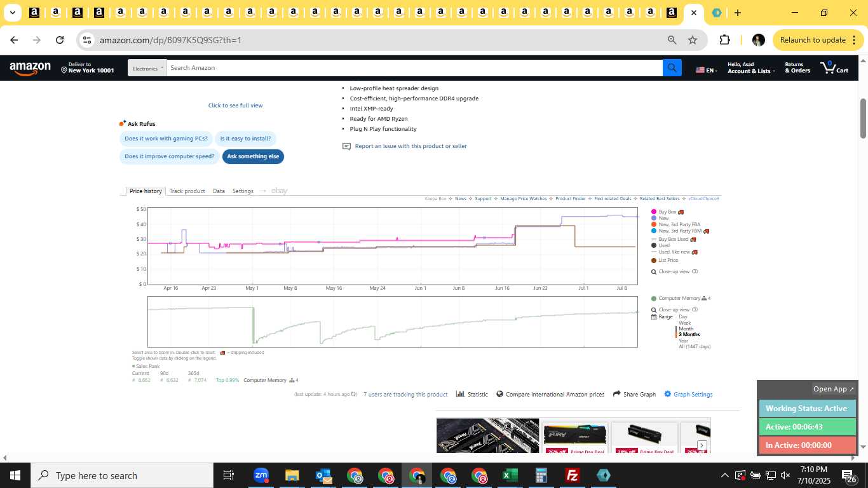Toggle Buy Box series in legend
This screenshot has width=868, height=488.
[x=667, y=212]
